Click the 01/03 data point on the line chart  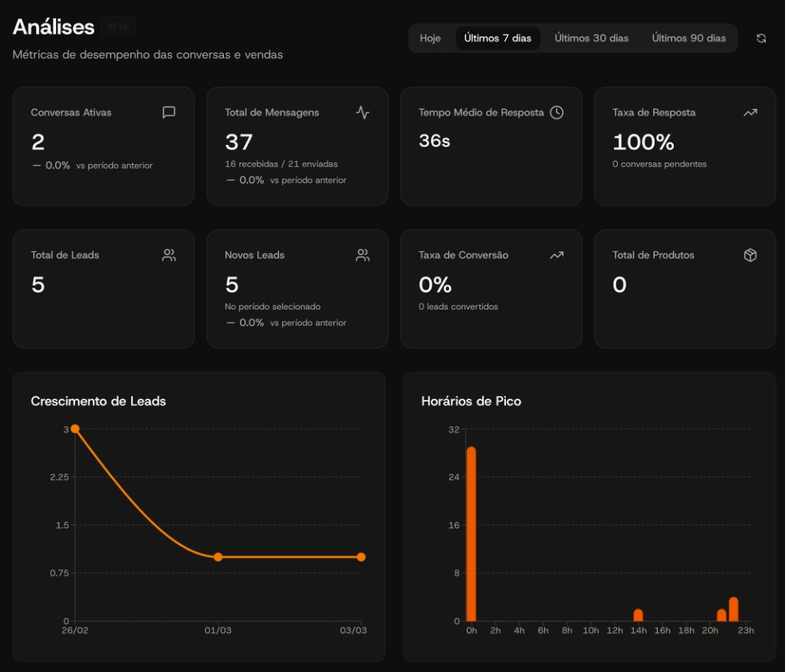point(219,556)
